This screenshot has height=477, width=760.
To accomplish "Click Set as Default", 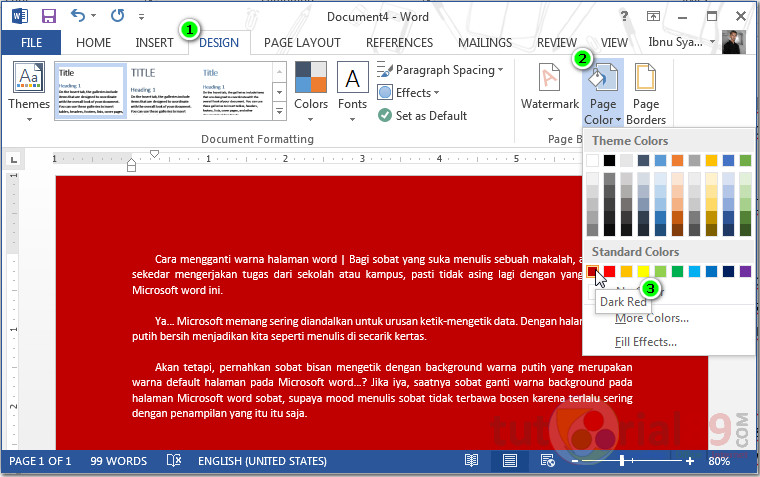I will (422, 116).
